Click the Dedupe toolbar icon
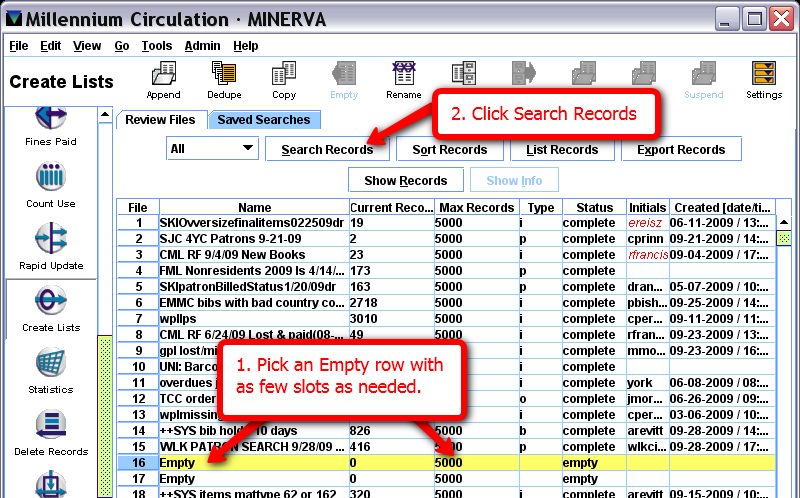Image resolution: width=800 pixels, height=498 pixels. point(224,79)
